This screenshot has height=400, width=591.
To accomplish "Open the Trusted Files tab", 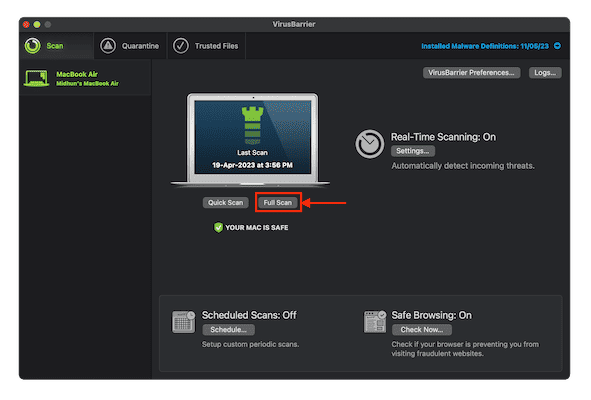I will coord(206,46).
